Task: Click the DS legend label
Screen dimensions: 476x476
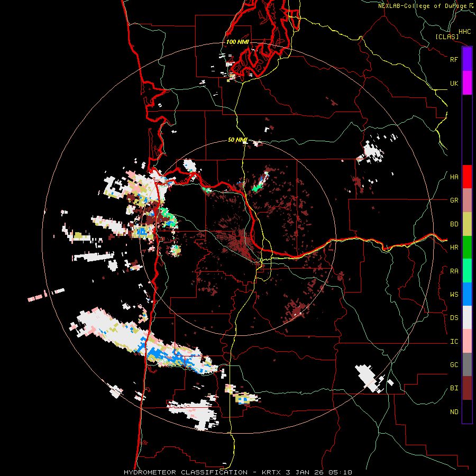Action: coord(454,318)
